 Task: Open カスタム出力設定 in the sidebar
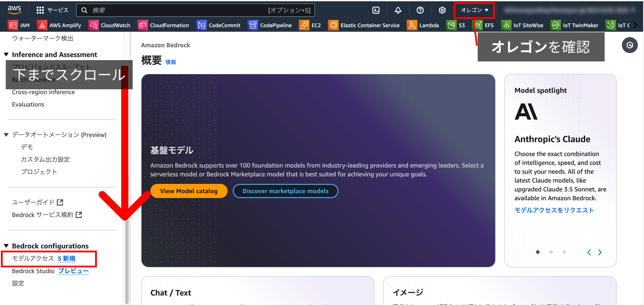pos(45,160)
